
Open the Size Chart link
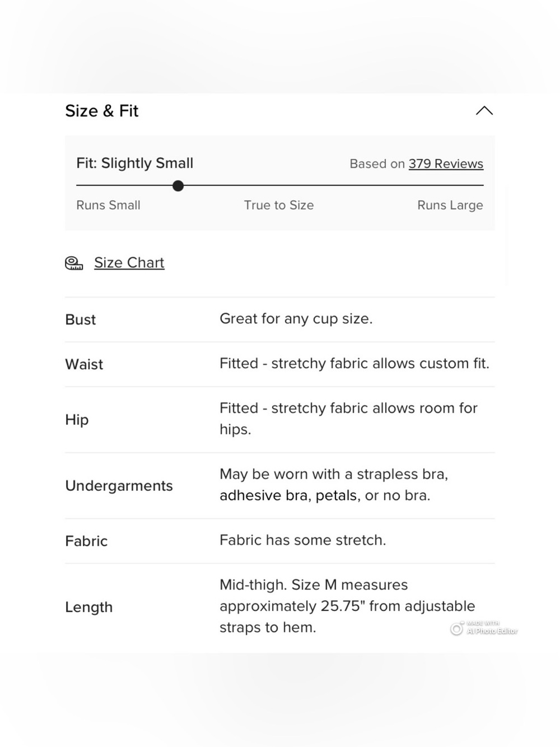point(129,262)
